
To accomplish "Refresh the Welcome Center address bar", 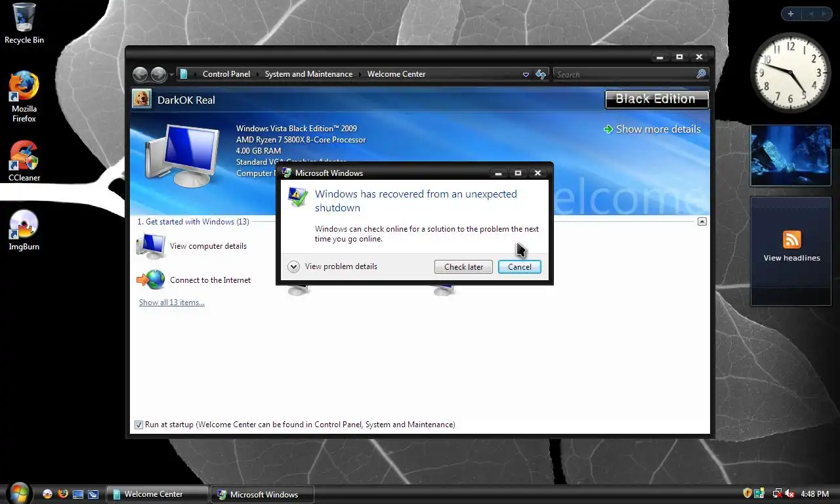I will point(541,75).
